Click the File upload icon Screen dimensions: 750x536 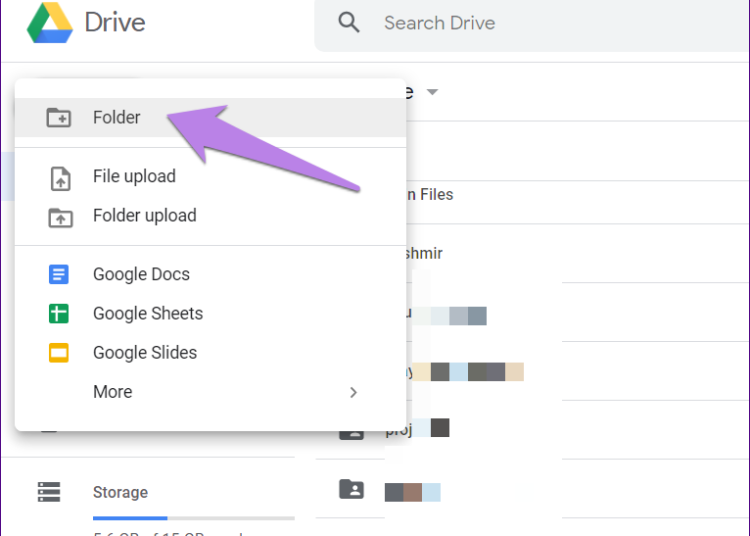click(60, 179)
